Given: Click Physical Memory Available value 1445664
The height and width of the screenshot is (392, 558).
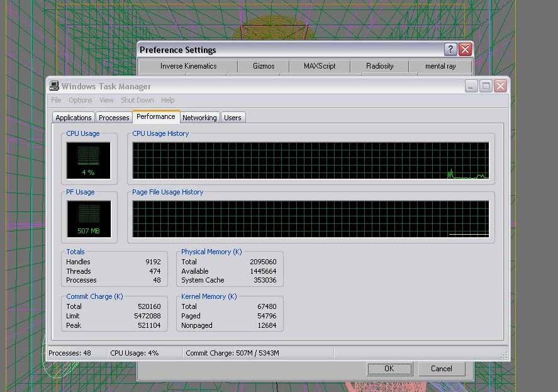Looking at the screenshot, I should point(263,271).
